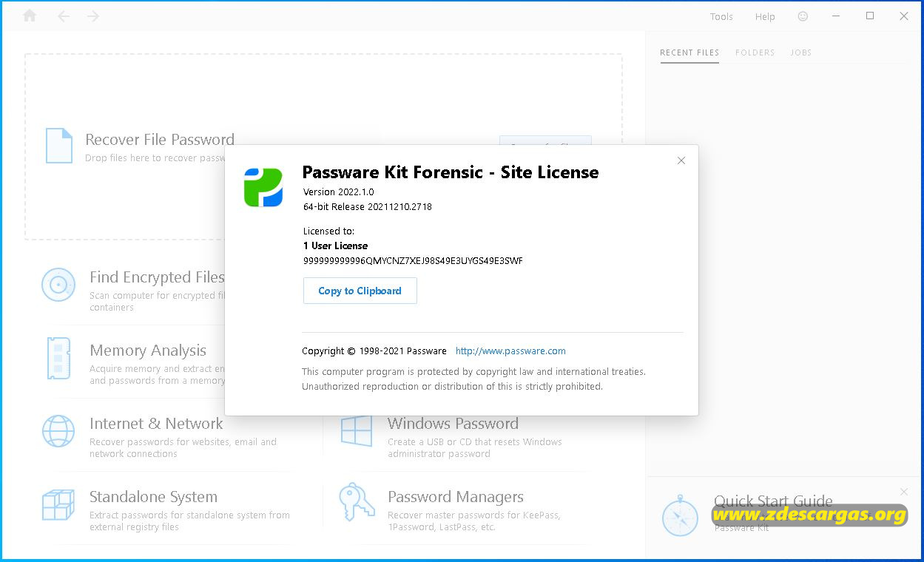The width and height of the screenshot is (924, 562).
Task: Switch to the Jobs tab
Action: click(801, 53)
